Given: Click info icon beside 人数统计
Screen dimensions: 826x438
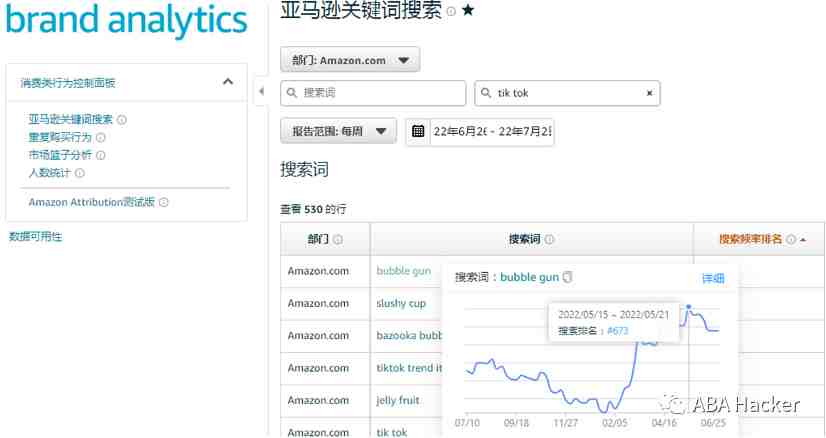Looking at the screenshot, I should 80,173.
